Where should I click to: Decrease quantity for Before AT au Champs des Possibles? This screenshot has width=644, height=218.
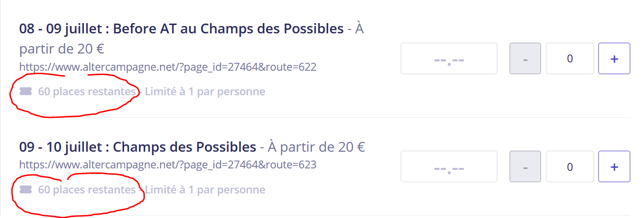[x=525, y=58]
